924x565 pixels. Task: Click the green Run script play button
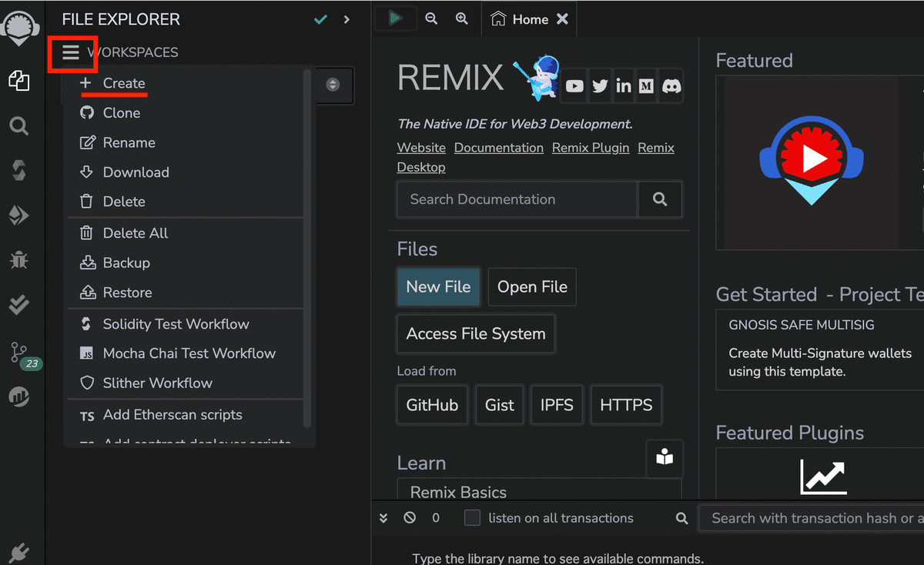click(396, 18)
